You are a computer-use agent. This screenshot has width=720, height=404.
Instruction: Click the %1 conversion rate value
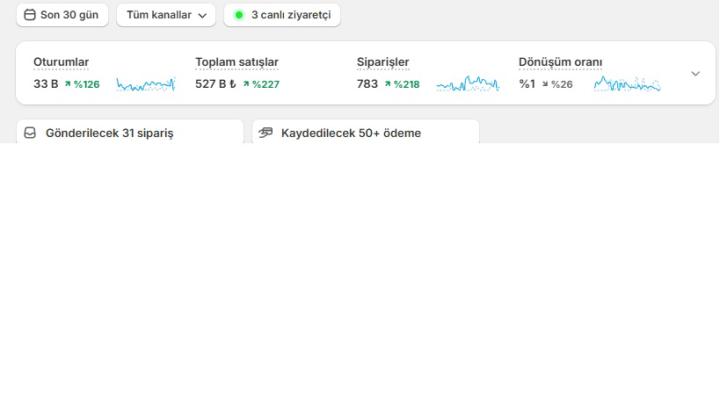click(527, 84)
